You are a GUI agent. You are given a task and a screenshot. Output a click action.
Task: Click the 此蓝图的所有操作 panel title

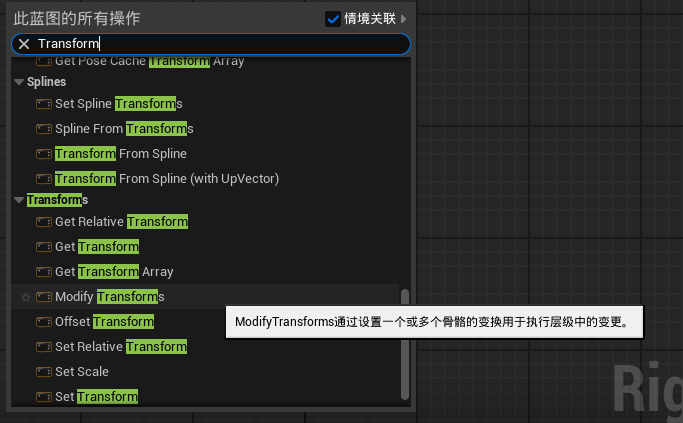point(77,19)
